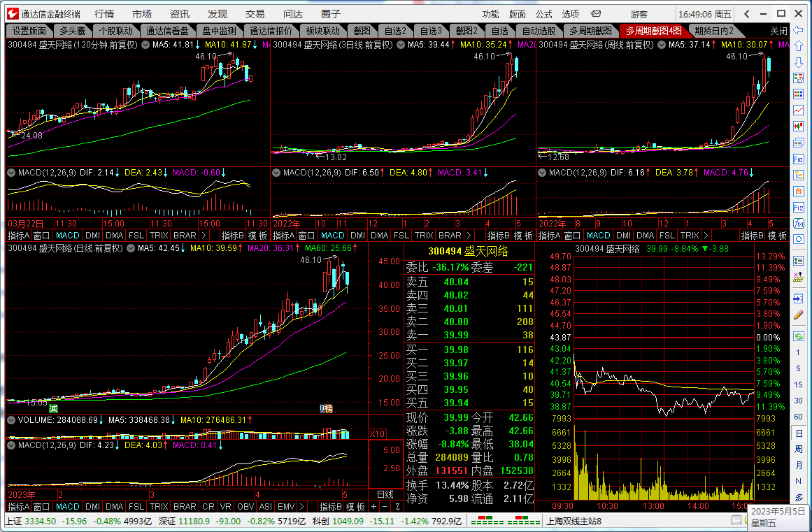812x532 pixels.
Task: Expand MACD options in 120分钟 chart
Action: (11, 173)
